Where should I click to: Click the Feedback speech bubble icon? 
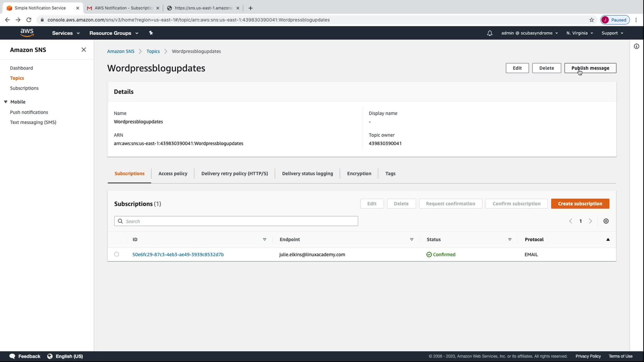[12, 356]
